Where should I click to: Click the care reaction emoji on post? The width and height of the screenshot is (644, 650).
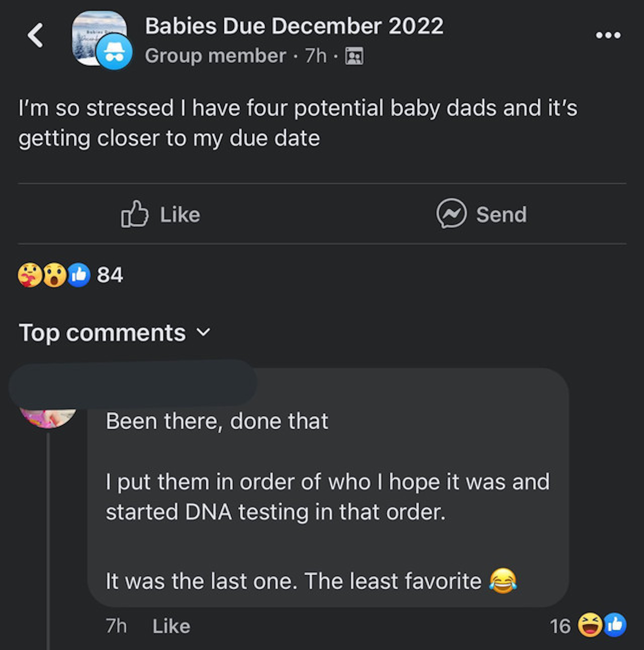pyautogui.click(x=30, y=275)
